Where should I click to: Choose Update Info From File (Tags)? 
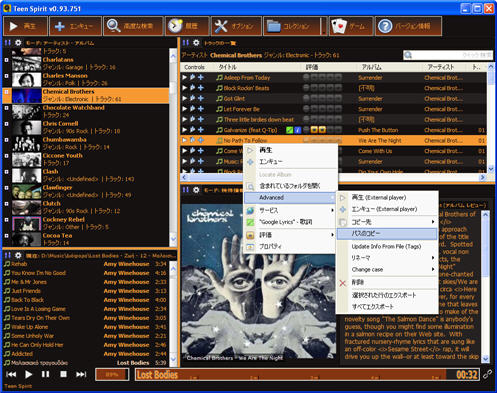[387, 246]
